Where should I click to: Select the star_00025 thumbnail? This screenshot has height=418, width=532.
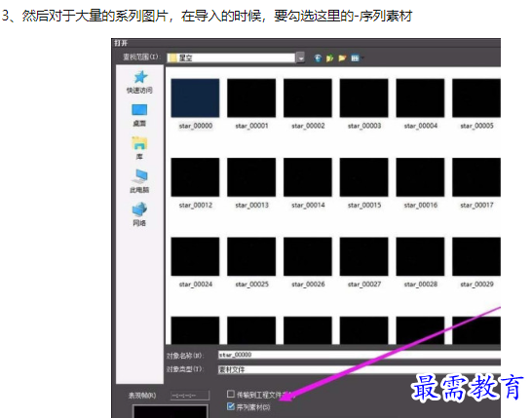251,256
